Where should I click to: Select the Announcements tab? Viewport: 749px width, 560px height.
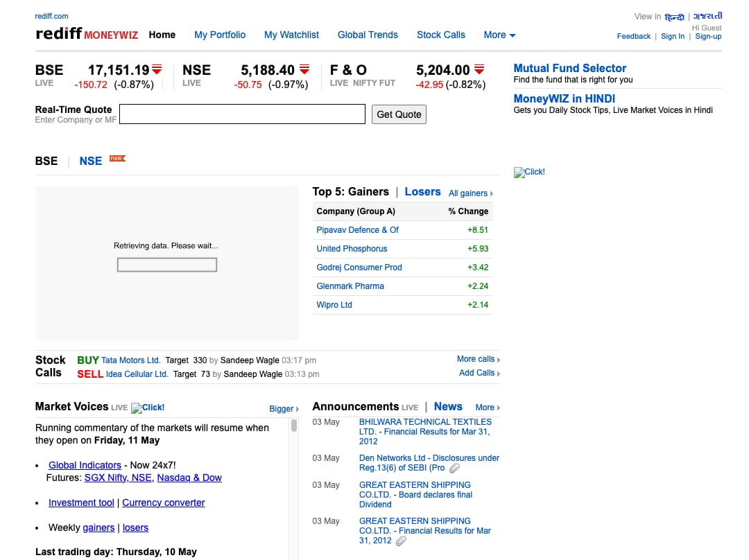355,406
